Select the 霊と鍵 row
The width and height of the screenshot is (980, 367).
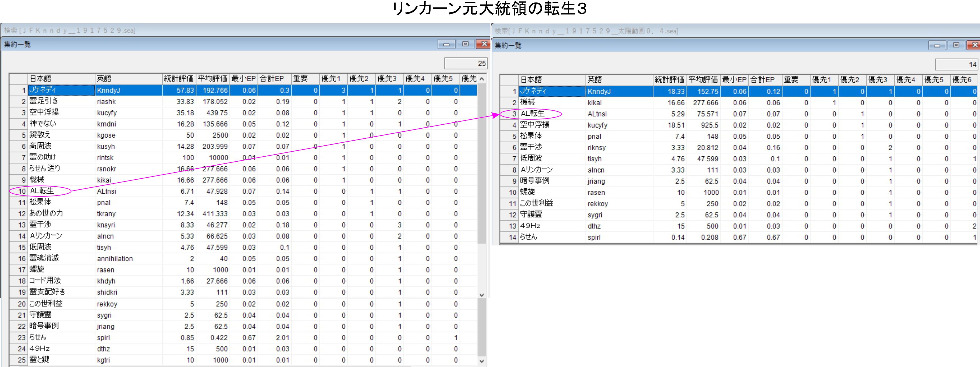click(x=243, y=360)
